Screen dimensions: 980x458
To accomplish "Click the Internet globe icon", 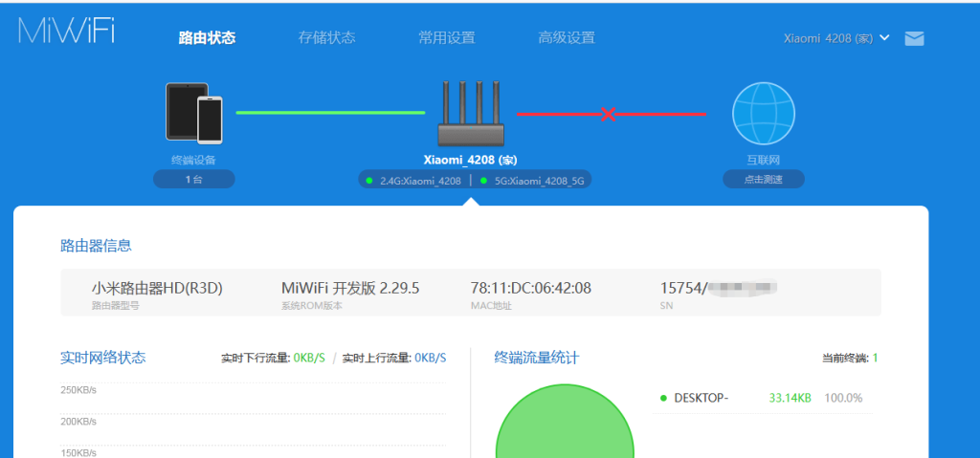I will (763, 114).
